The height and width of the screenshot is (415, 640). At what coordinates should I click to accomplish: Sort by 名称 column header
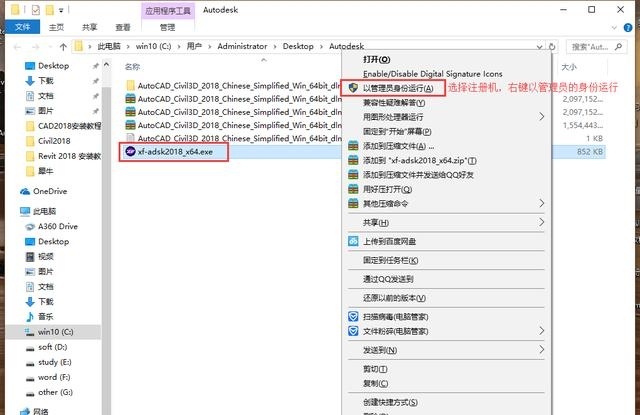132,67
